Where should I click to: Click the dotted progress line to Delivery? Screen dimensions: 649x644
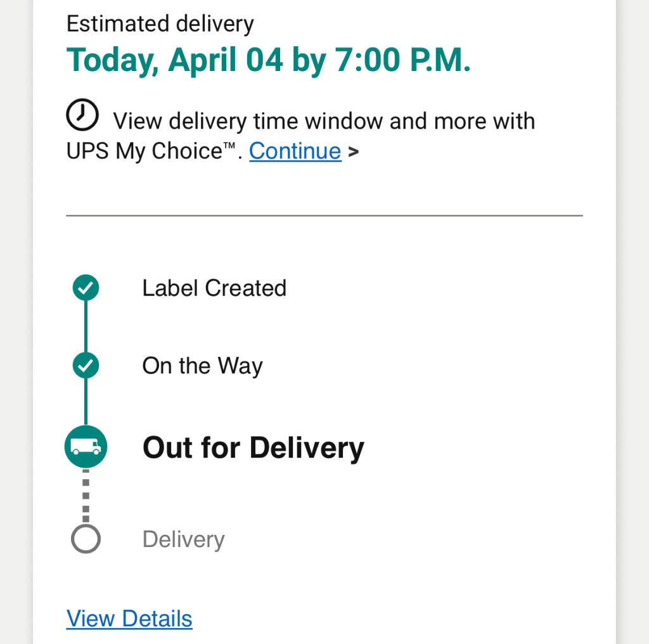tap(86, 496)
